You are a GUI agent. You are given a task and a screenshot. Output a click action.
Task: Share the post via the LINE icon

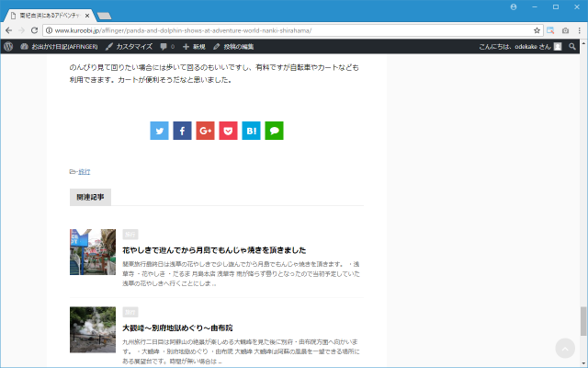pos(274,131)
